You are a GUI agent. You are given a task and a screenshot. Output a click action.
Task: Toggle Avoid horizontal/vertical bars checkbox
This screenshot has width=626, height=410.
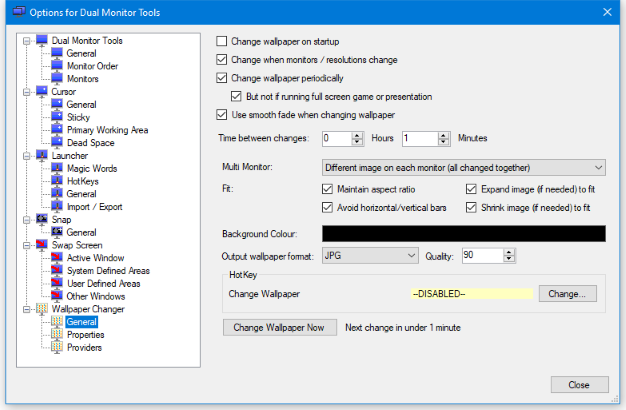click(x=327, y=207)
